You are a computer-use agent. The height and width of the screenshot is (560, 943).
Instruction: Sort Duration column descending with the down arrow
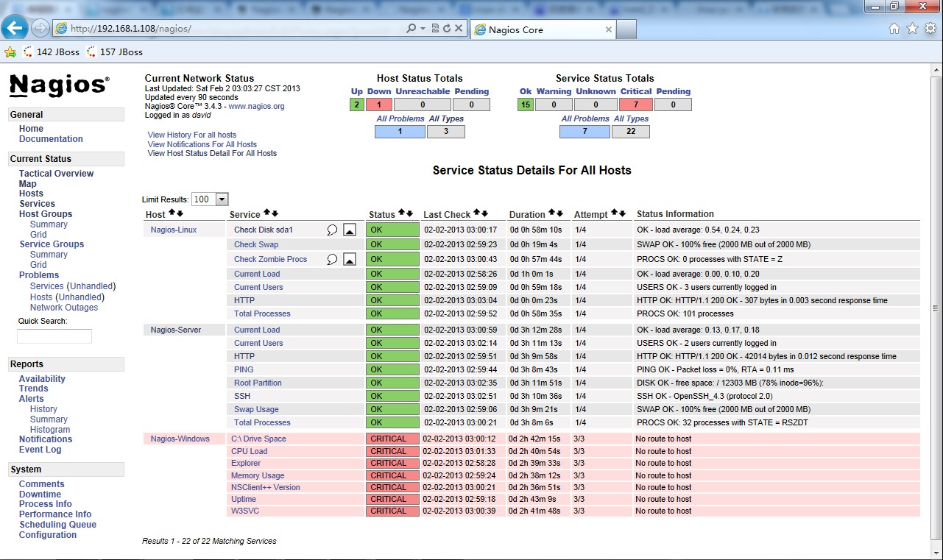[559, 213]
